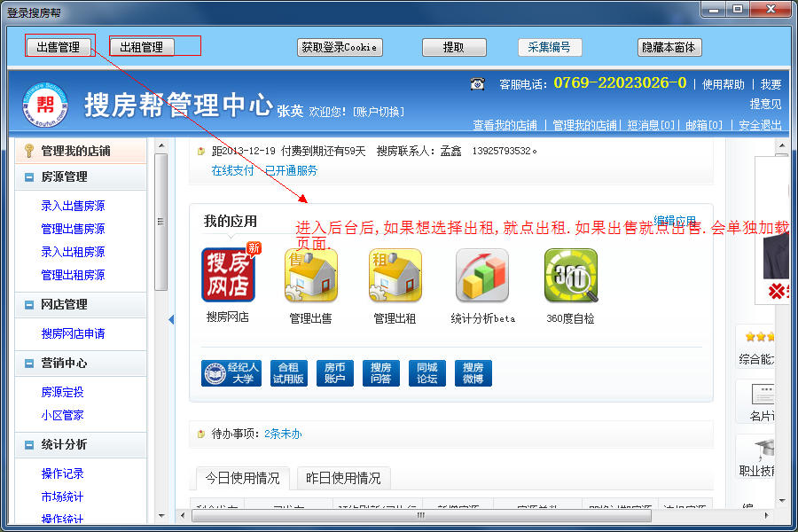Click the 搜房帮 round logo

click(45, 105)
